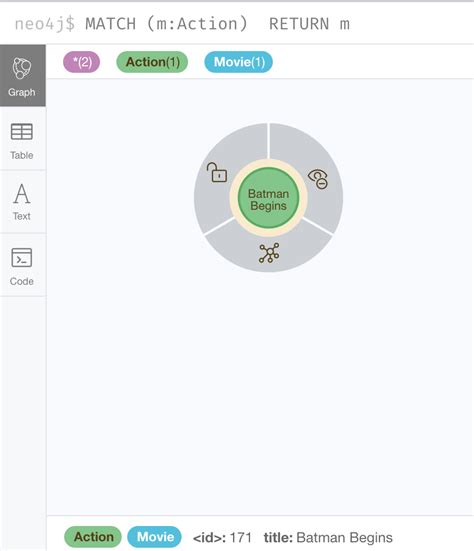Screen dimensions: 474x551
Task: Click the letter A Text icon
Action: 22,194
